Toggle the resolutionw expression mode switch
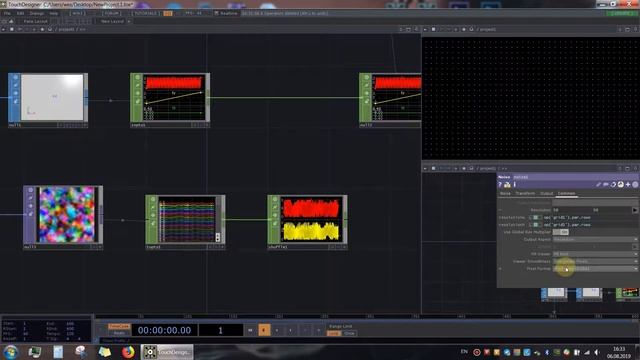Image resolution: width=640 pixels, height=360 pixels. (535, 218)
